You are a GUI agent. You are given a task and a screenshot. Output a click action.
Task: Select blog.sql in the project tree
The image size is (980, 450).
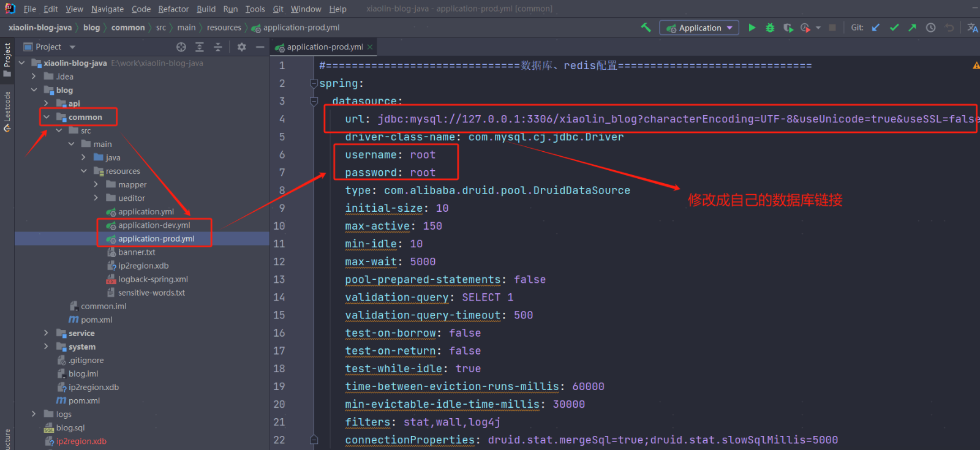point(70,428)
